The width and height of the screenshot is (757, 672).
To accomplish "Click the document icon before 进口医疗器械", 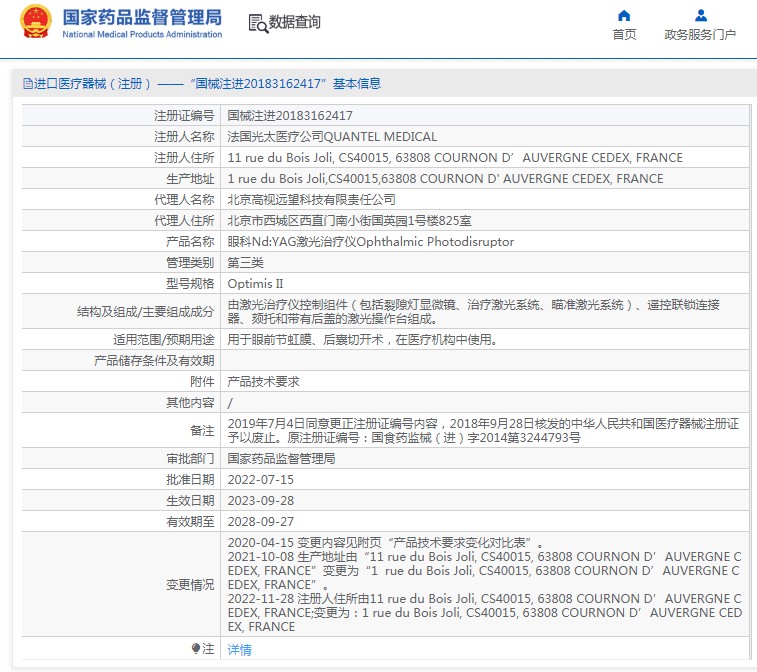I will pos(28,84).
